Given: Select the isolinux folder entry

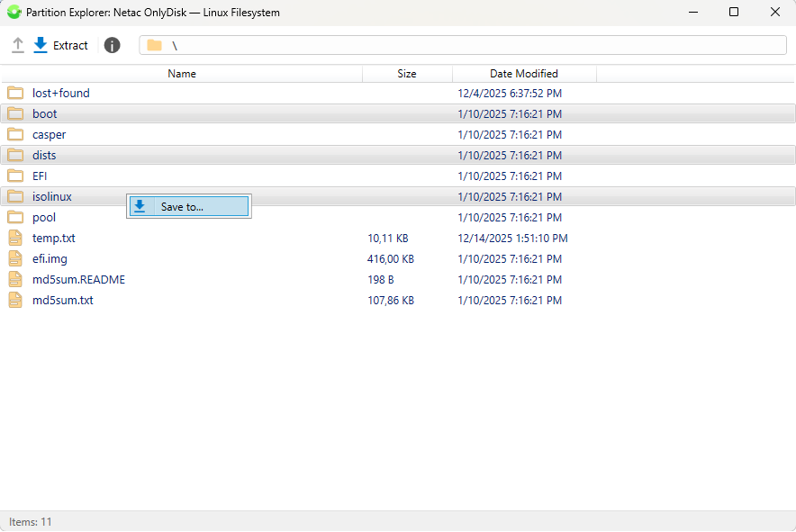Looking at the screenshot, I should [x=51, y=196].
